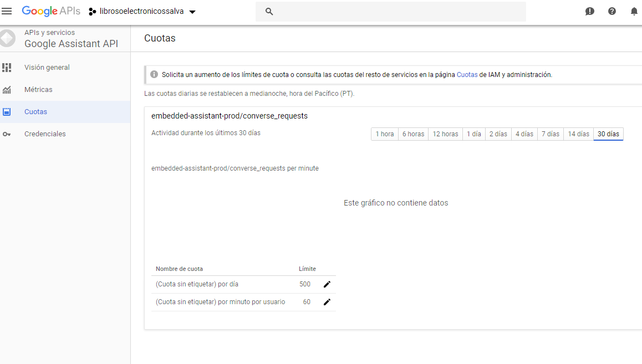Viewport: 642px width, 364px height.
Task: Select the 1 hora time range
Action: pyautogui.click(x=385, y=134)
